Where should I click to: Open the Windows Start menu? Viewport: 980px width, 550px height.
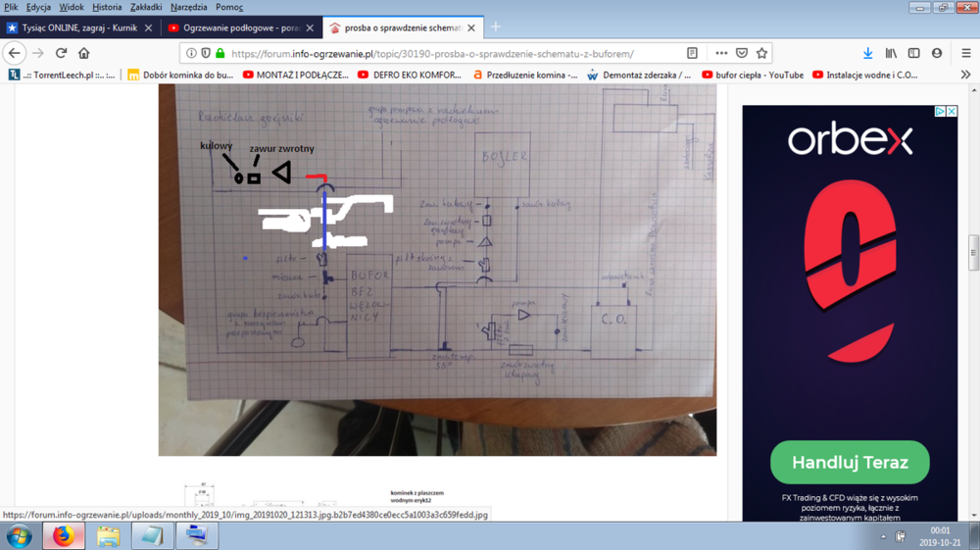19,535
